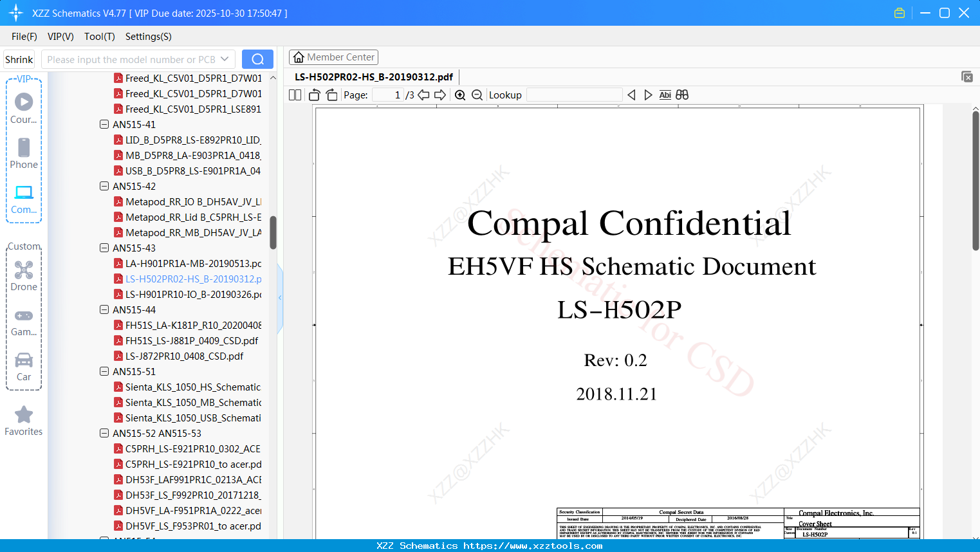The image size is (980, 552).
Task: Open the Favorites star
Action: click(x=24, y=421)
